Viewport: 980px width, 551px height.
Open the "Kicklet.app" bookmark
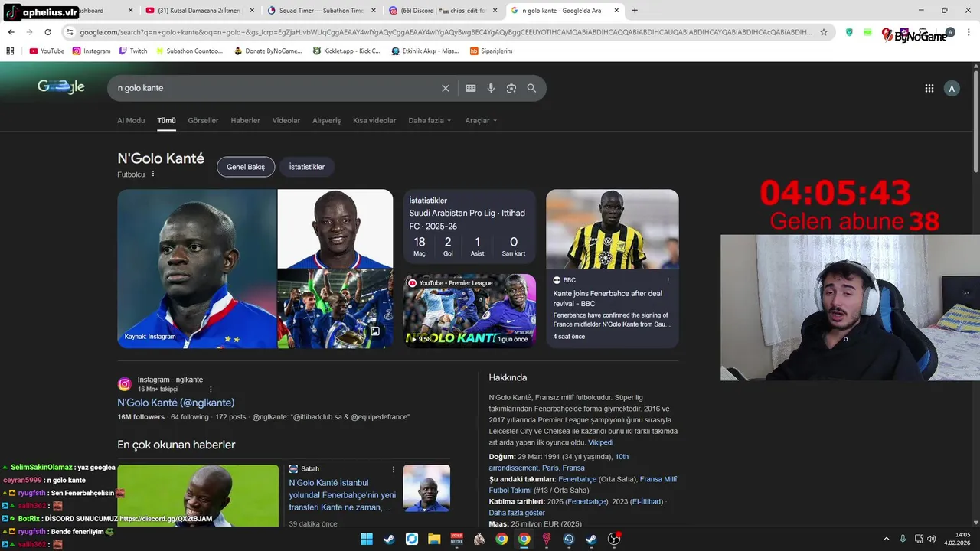347,51
